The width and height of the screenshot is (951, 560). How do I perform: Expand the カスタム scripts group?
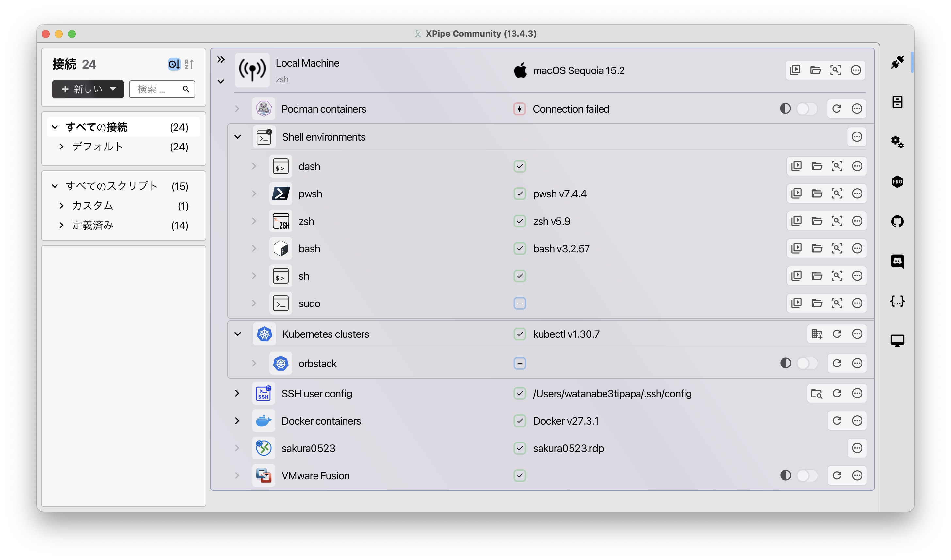(61, 205)
